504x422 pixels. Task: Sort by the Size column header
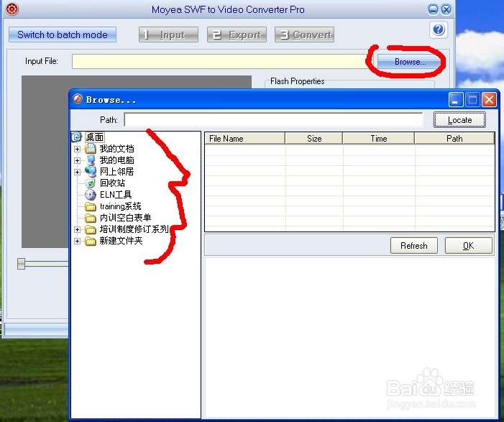(313, 139)
